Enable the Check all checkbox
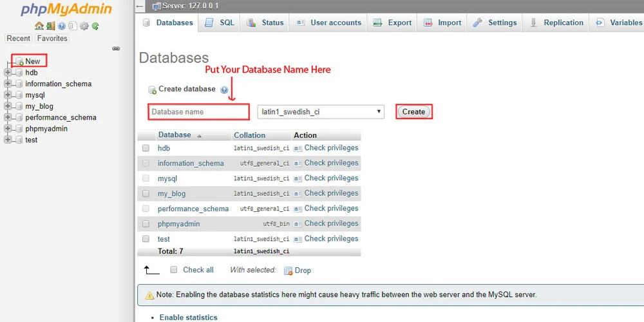Viewport: 644px width, 322px height. coord(174,270)
